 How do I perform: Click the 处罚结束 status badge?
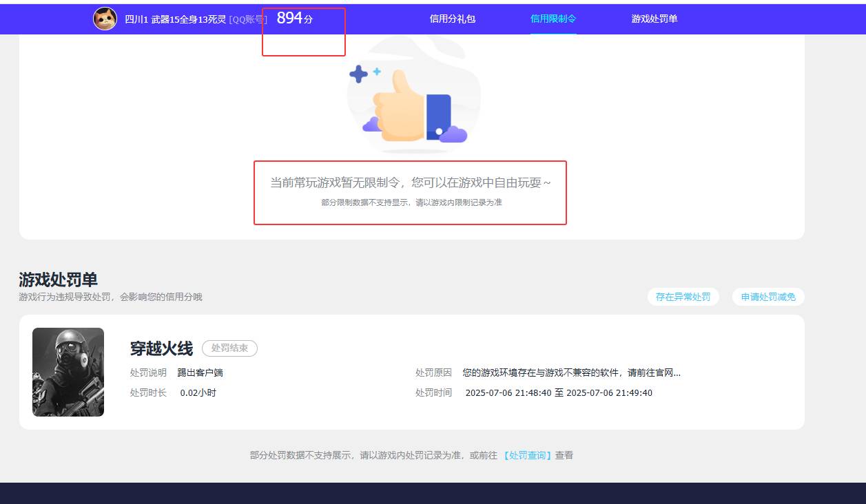[x=230, y=348]
